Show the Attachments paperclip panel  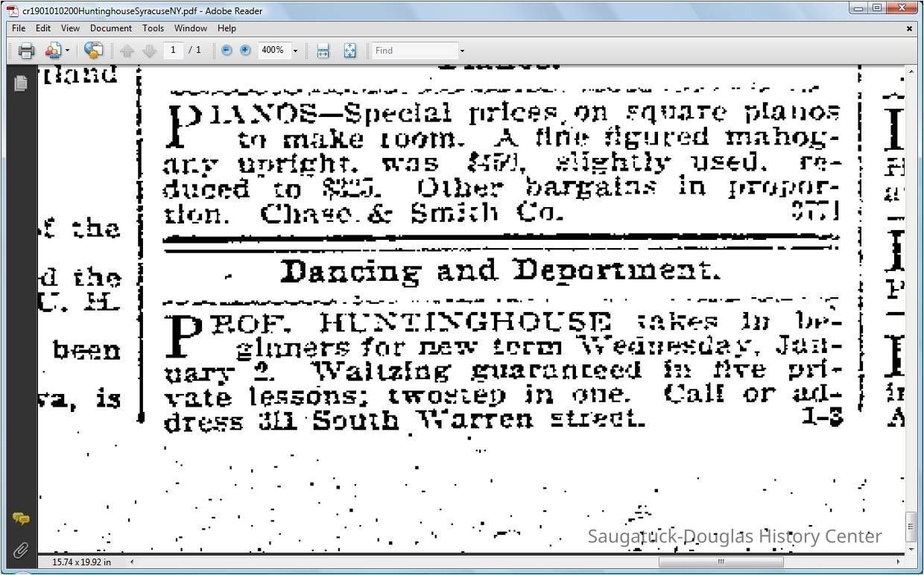(x=21, y=550)
